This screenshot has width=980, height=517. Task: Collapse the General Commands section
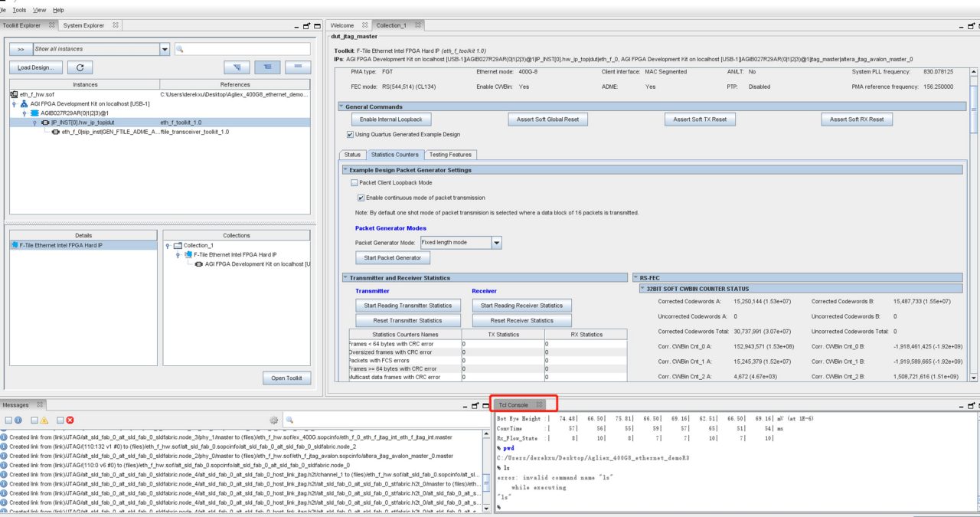click(x=342, y=106)
